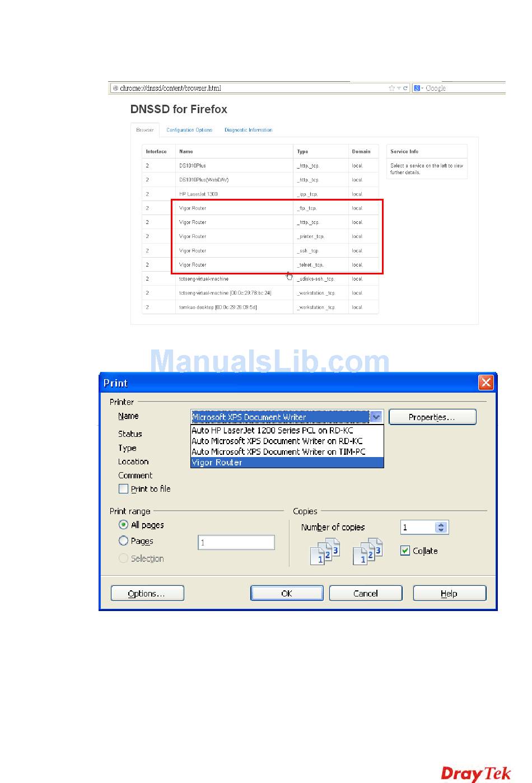Adjust the Number of copies spinner arrows
Image resolution: width=532 pixels, height=783 pixels.
pyautogui.click(x=441, y=528)
